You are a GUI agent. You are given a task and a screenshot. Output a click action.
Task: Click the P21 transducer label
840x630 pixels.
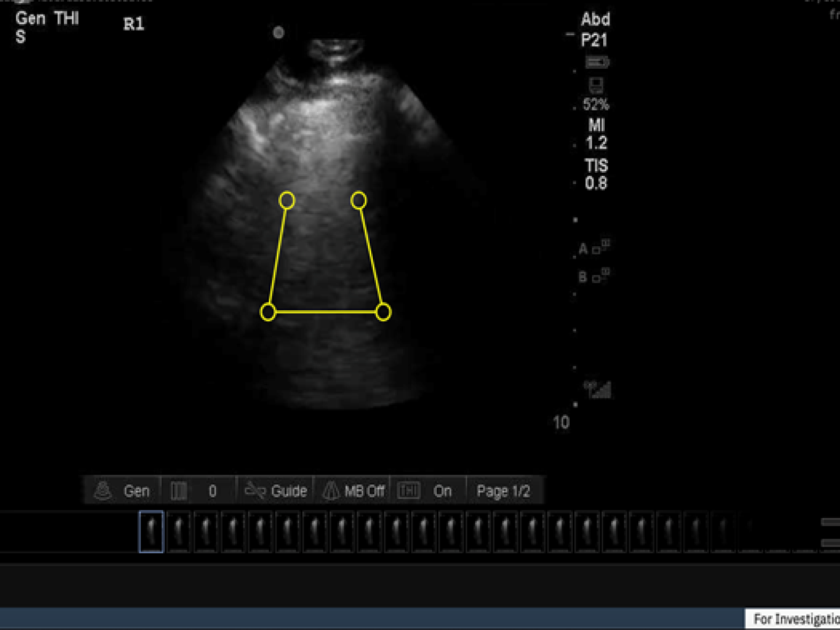594,40
